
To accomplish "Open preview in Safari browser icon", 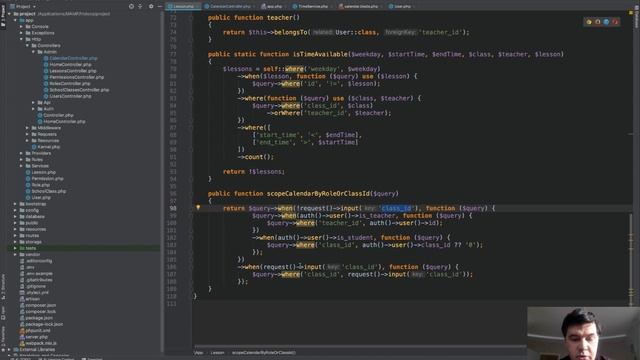I will point(606,22).
